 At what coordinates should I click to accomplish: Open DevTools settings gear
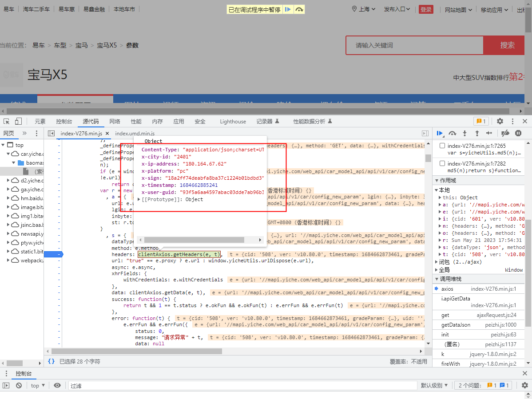(x=500, y=121)
